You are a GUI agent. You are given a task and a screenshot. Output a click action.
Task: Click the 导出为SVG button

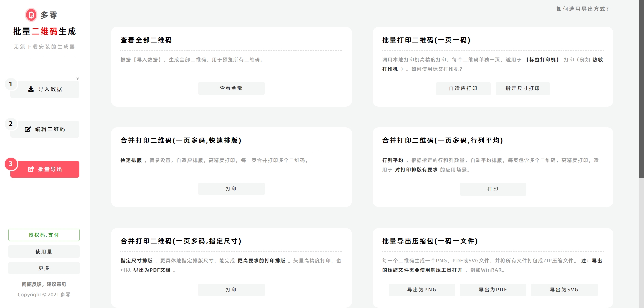564,290
